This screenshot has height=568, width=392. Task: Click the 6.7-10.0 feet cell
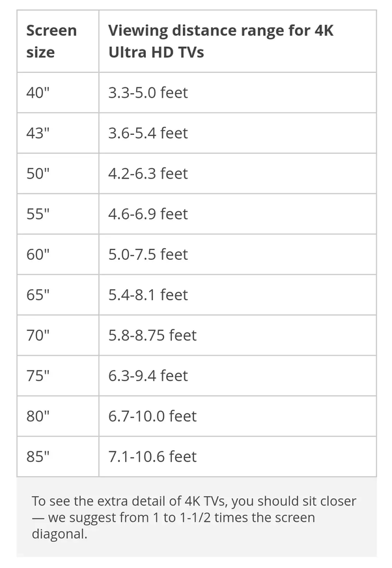click(x=238, y=416)
